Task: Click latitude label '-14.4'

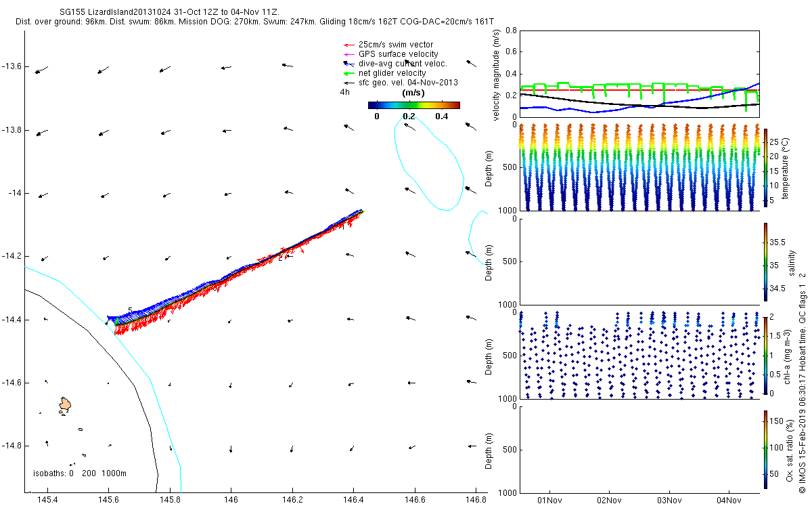Action: point(12,320)
